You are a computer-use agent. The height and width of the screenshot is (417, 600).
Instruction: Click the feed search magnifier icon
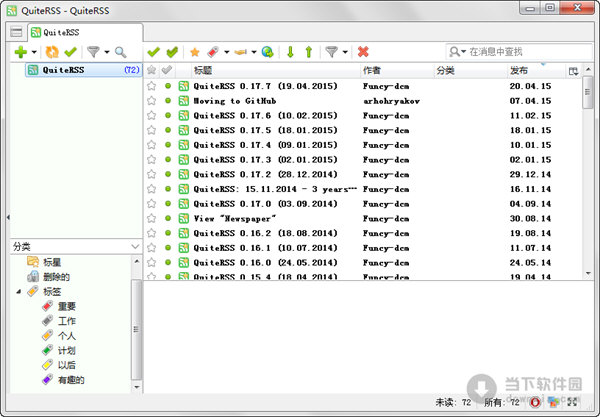coord(121,52)
